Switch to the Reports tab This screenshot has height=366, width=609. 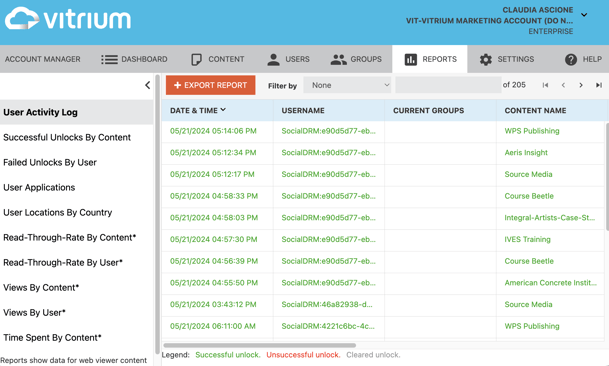(x=430, y=59)
